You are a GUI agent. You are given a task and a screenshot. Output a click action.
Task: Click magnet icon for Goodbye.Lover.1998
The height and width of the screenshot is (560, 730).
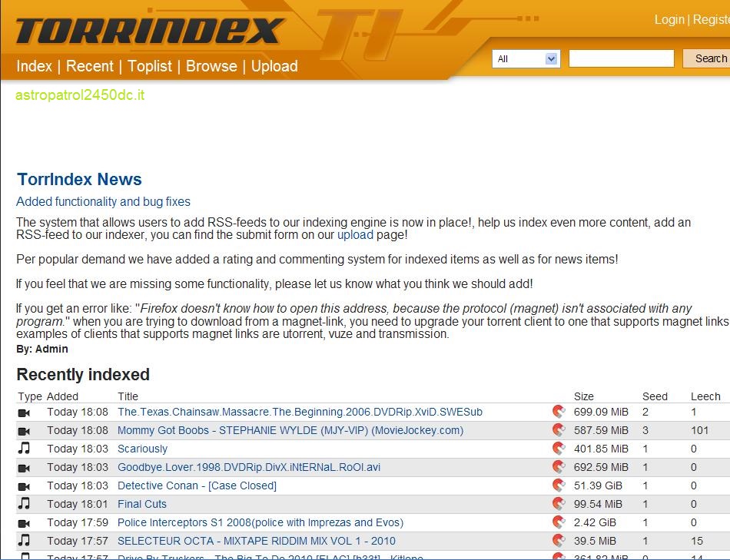click(x=559, y=467)
